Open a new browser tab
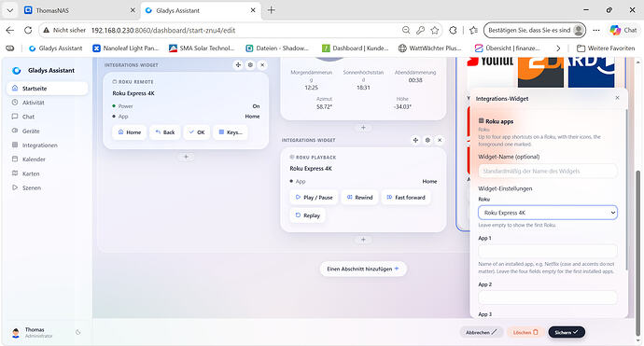The image size is (644, 346). click(271, 10)
